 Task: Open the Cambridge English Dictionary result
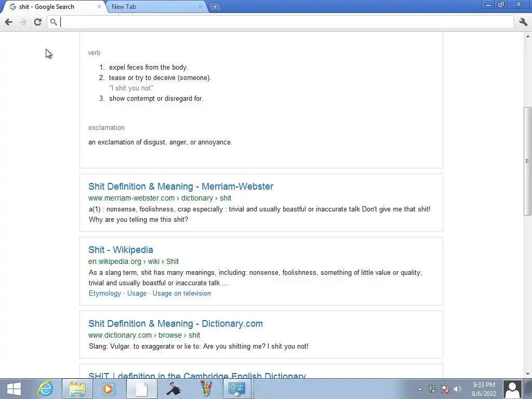197,376
